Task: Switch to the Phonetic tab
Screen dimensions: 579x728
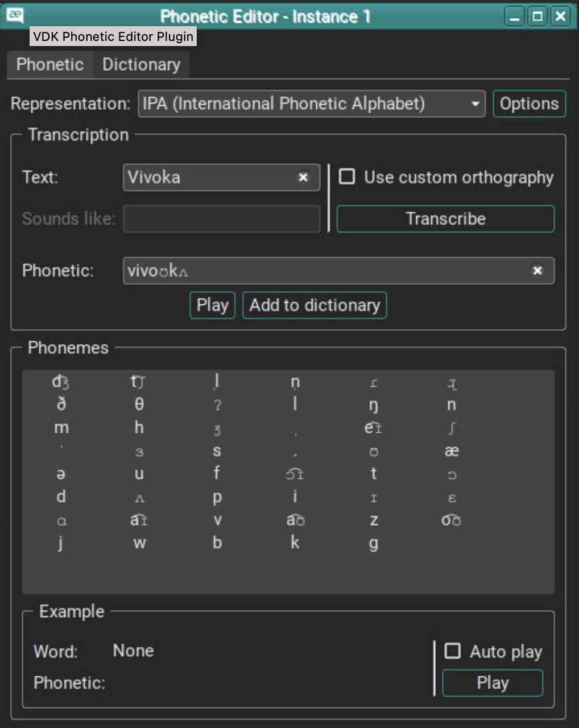Action: (50, 64)
